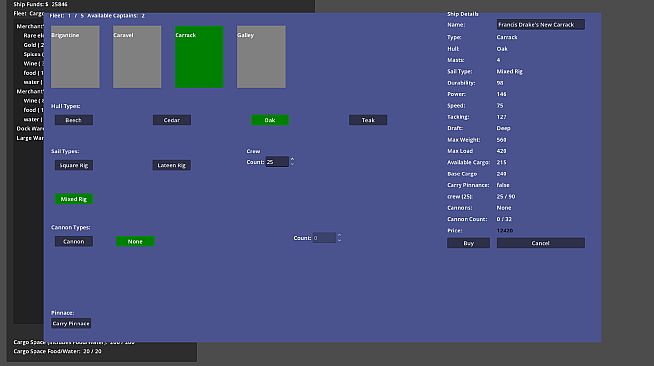This screenshot has width=654, height=366.
Task: Click the cannon count input field
Action: click(324, 238)
